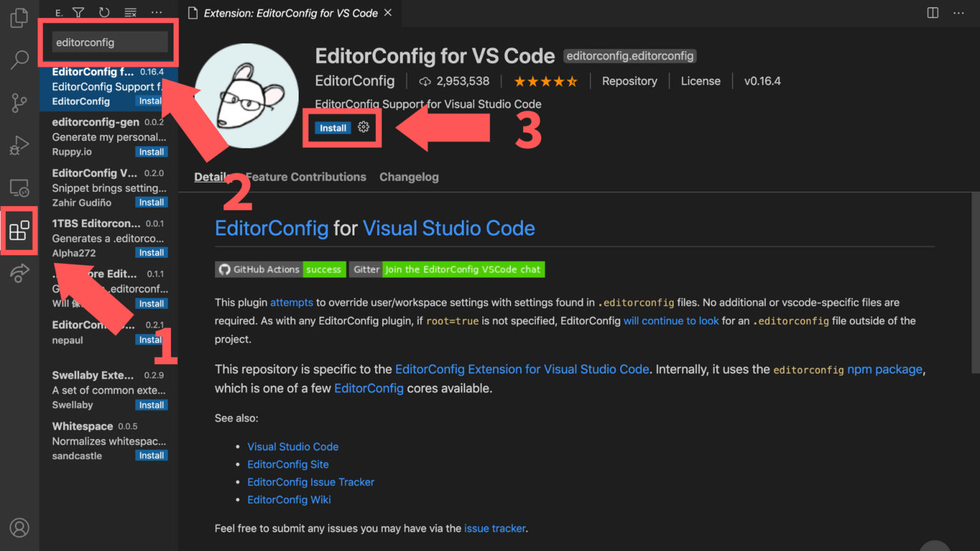Click the Split Editor icon

click(932, 13)
